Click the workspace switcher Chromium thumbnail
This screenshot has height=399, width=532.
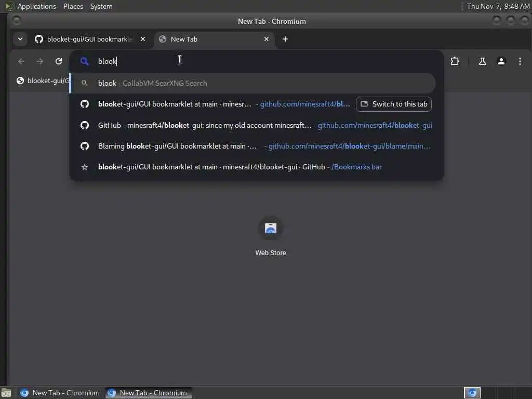[472, 393]
